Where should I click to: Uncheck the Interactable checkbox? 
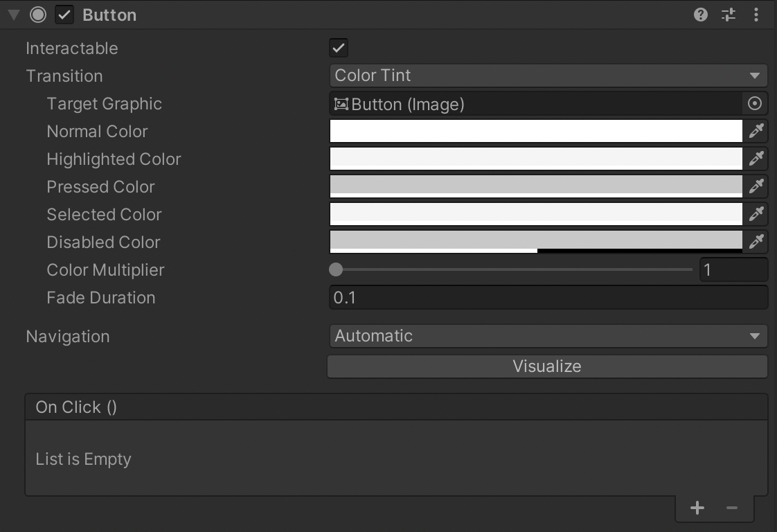click(339, 48)
